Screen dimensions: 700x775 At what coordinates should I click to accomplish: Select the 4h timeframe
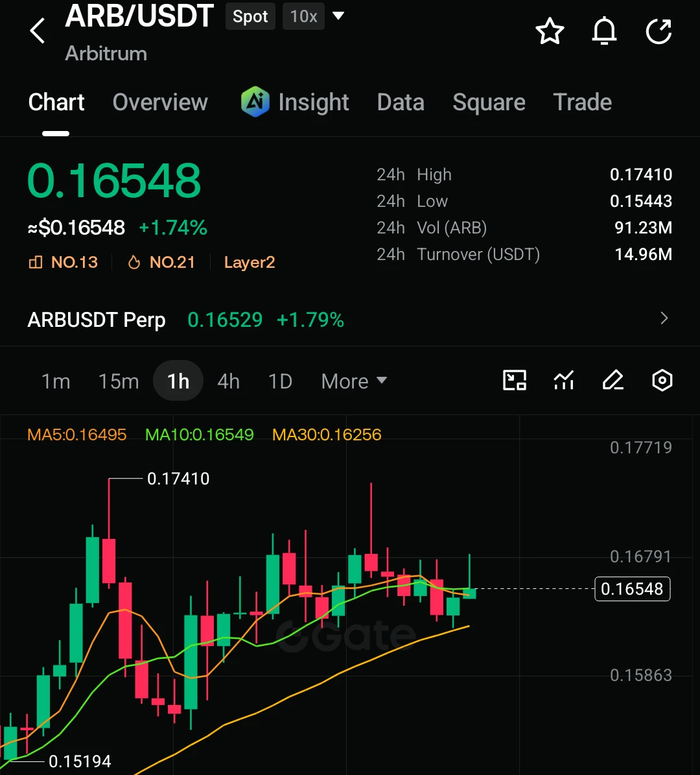pos(229,381)
